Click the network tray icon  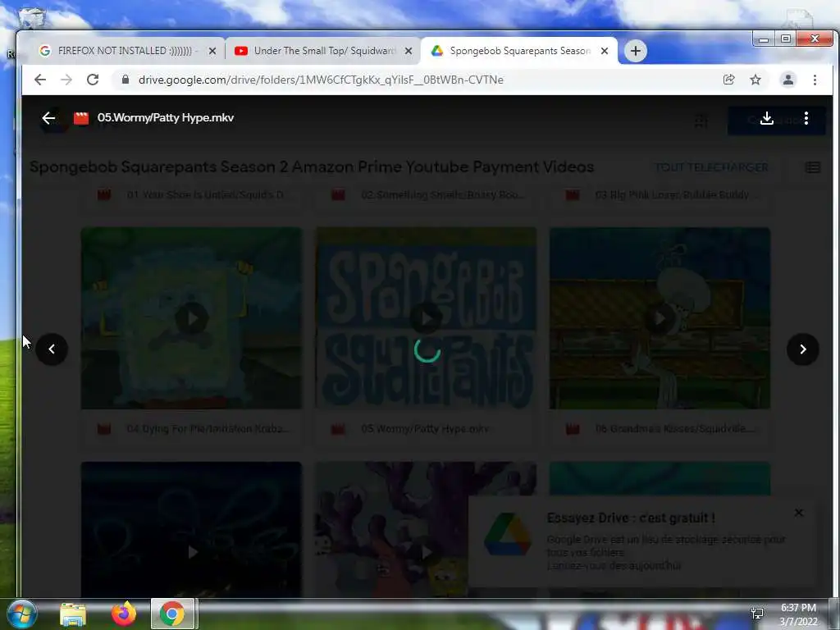[x=757, y=614]
